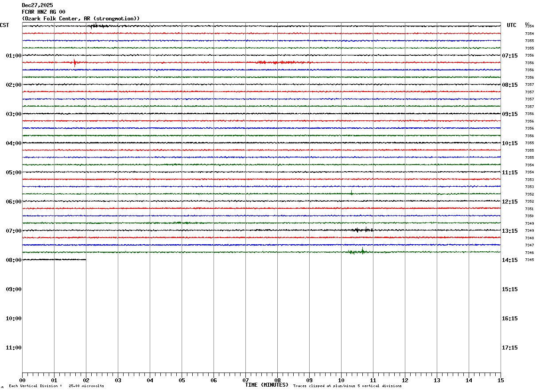Click the minute 11 tick label on time axis
Viewport: 536px width, 392px height.
373,380
